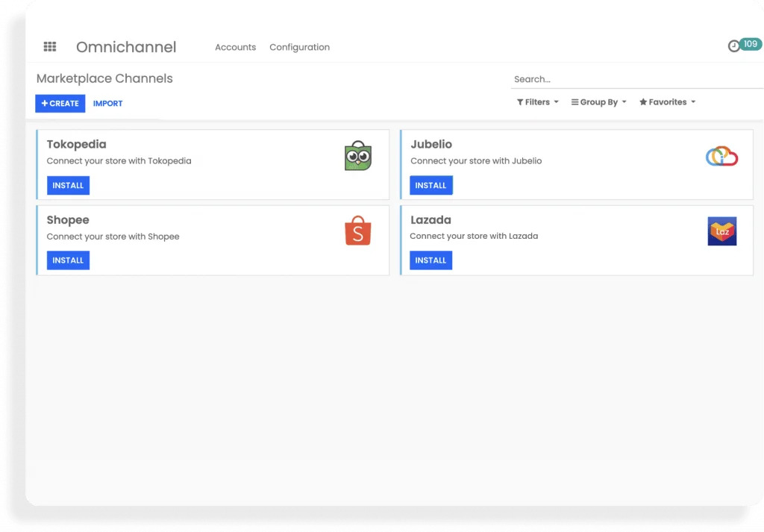Image resolution: width=764 pixels, height=532 pixels.
Task: Select the Tokopedia card title
Action: point(77,144)
